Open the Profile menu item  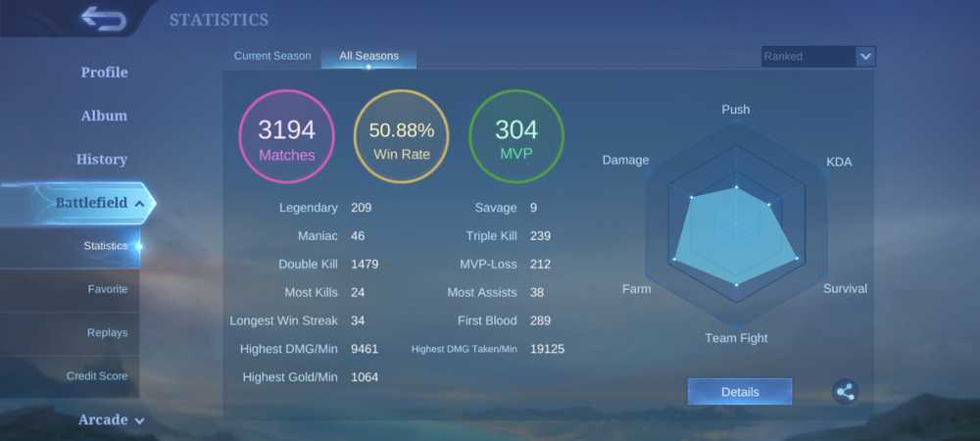[105, 73]
